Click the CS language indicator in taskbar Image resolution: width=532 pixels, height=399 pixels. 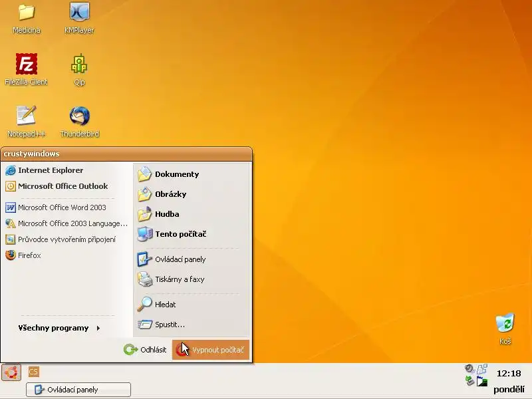(x=34, y=372)
